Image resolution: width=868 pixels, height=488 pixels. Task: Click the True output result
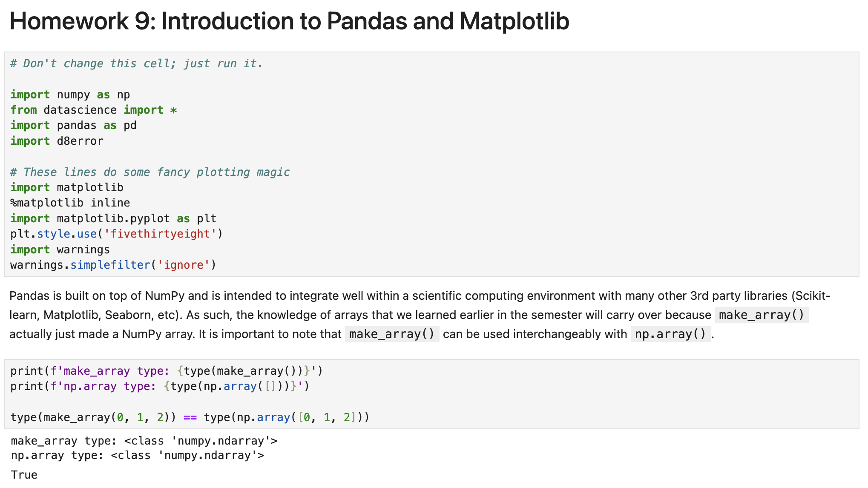coord(24,475)
